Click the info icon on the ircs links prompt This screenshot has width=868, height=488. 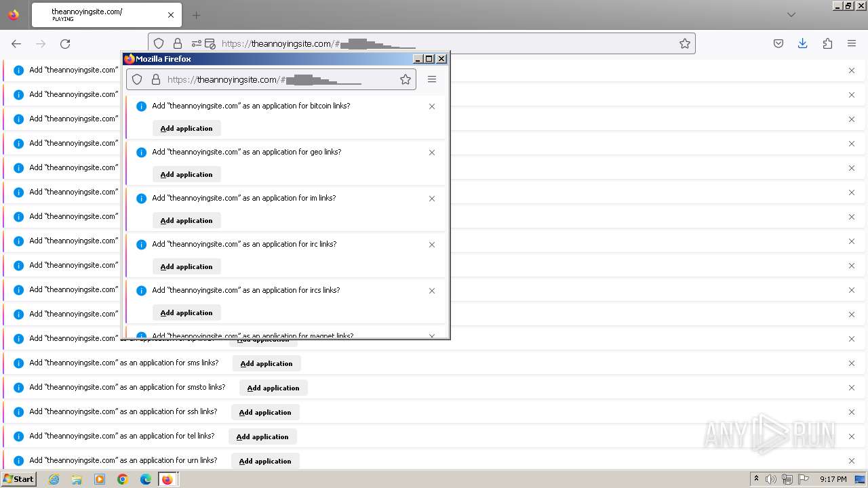pos(141,291)
